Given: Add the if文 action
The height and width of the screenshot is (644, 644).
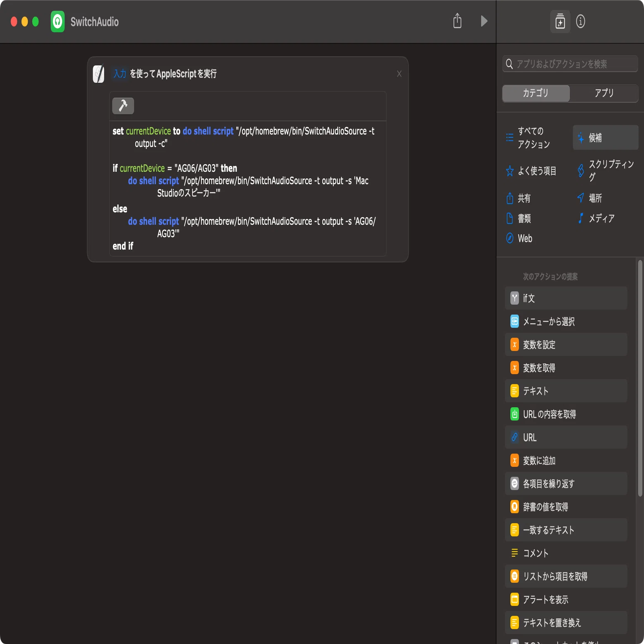Looking at the screenshot, I should (566, 298).
